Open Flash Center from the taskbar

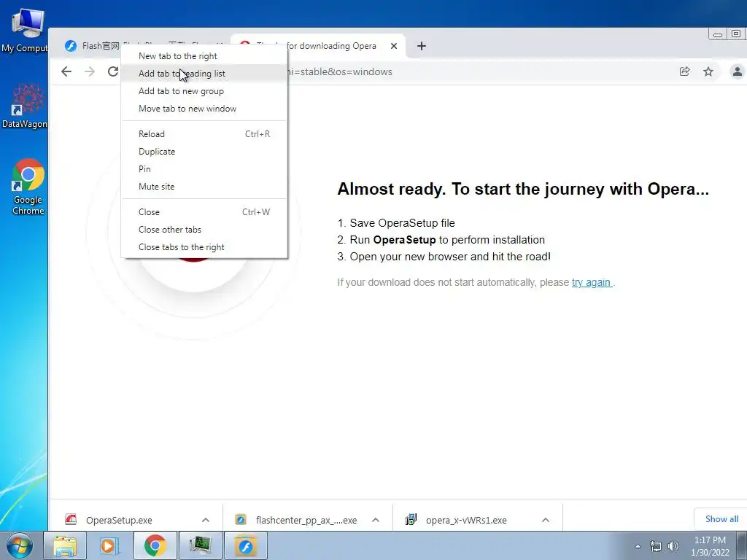[x=246, y=545]
